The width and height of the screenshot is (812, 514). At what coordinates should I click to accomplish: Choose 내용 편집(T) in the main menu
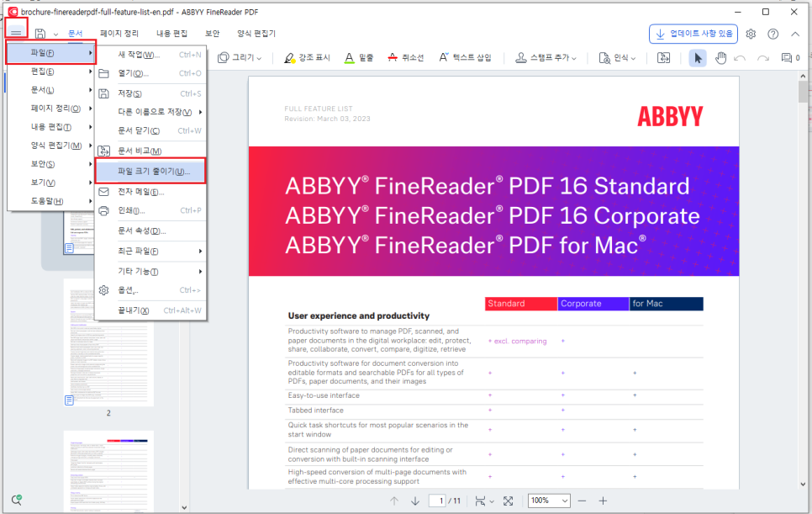50,127
